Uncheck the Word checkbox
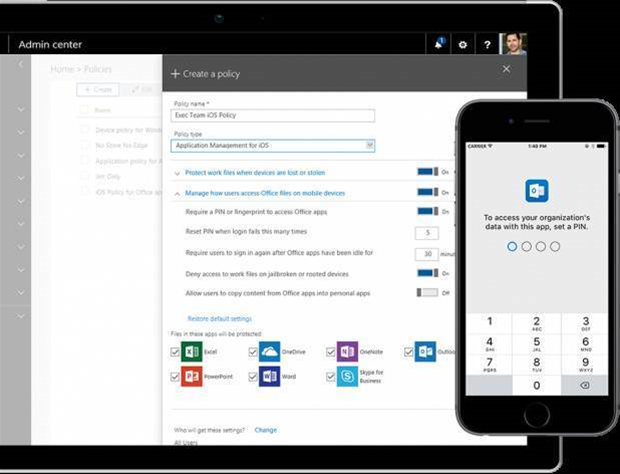The image size is (620, 474). point(253,377)
